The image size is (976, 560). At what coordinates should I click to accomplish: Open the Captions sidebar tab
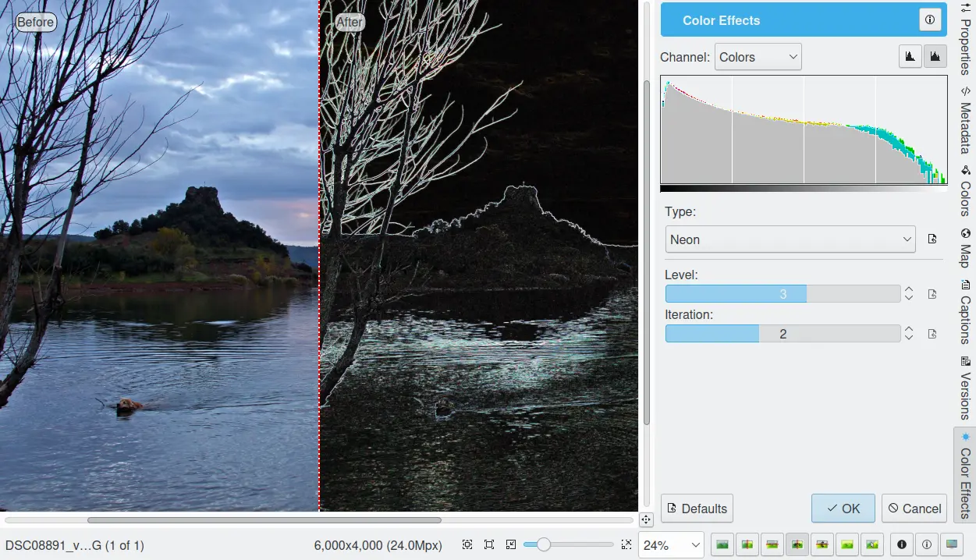coord(965,312)
